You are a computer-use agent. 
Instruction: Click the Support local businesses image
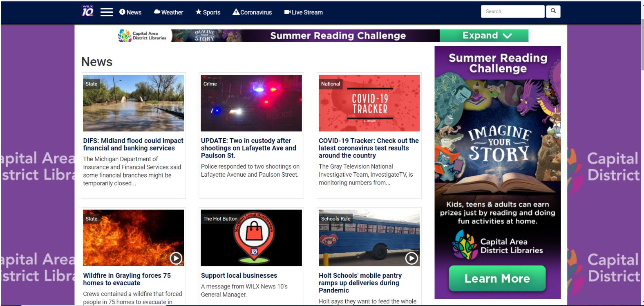(x=251, y=238)
